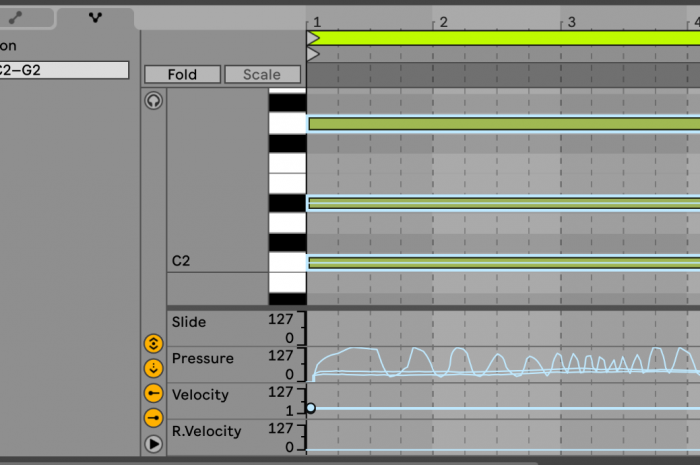Click the Velocity lane label
The height and width of the screenshot is (465, 700).
pyautogui.click(x=200, y=395)
